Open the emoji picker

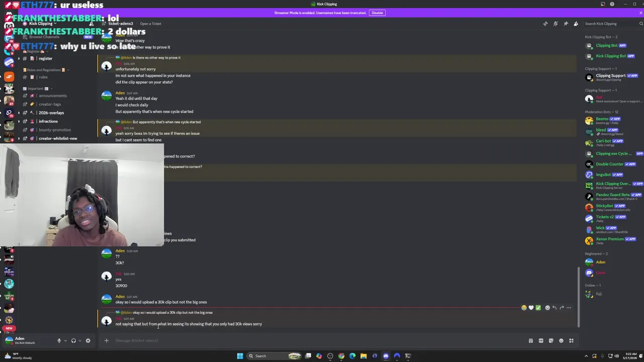pyautogui.click(x=561, y=341)
